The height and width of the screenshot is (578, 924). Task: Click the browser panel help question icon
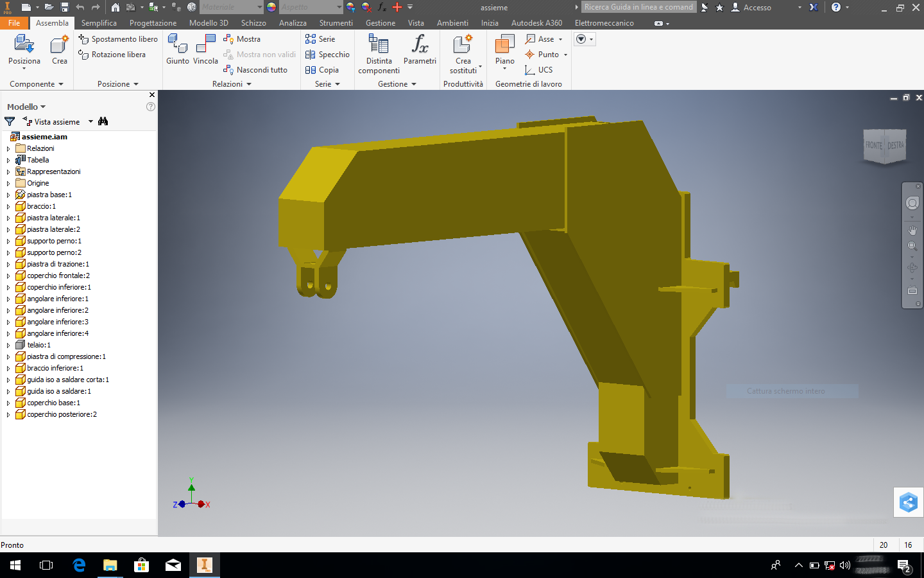151,107
